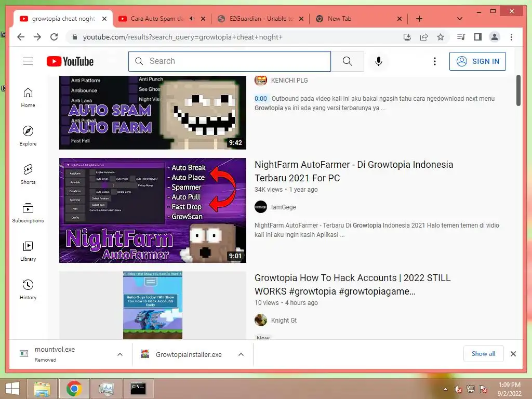Screen dimensions: 532x399
Task: Open File Explorer from taskbar
Action: (x=42, y=389)
